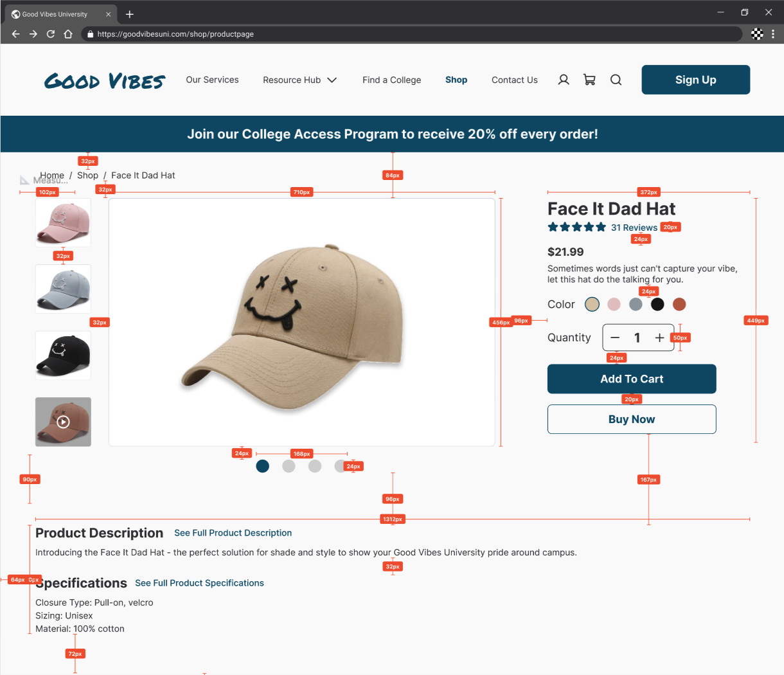Click the Product Description heading
Image resolution: width=784 pixels, height=675 pixels.
point(99,533)
